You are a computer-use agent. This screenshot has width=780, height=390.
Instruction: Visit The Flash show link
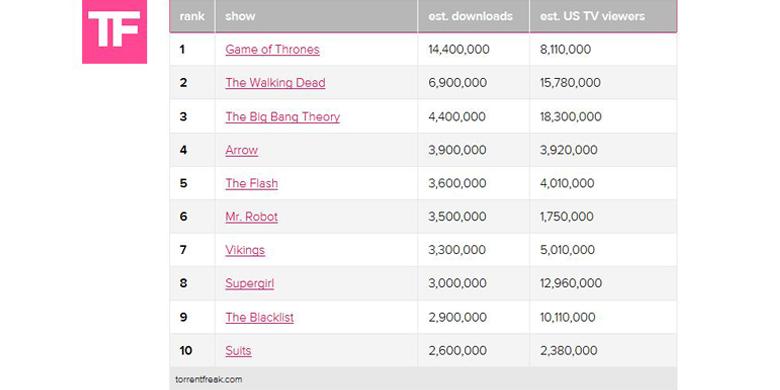252,184
